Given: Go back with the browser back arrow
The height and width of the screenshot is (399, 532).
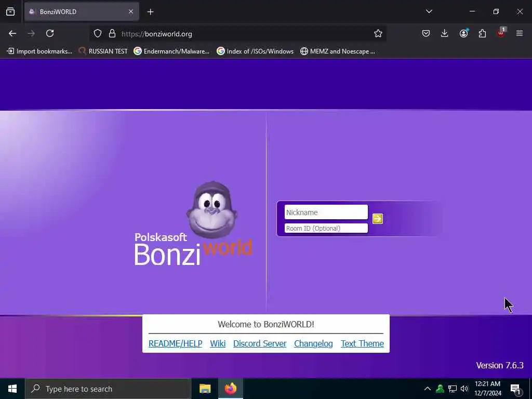Looking at the screenshot, I should (12, 33).
